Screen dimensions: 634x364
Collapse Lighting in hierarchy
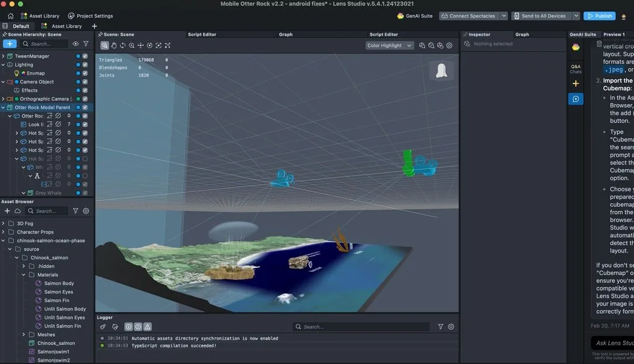3,64
